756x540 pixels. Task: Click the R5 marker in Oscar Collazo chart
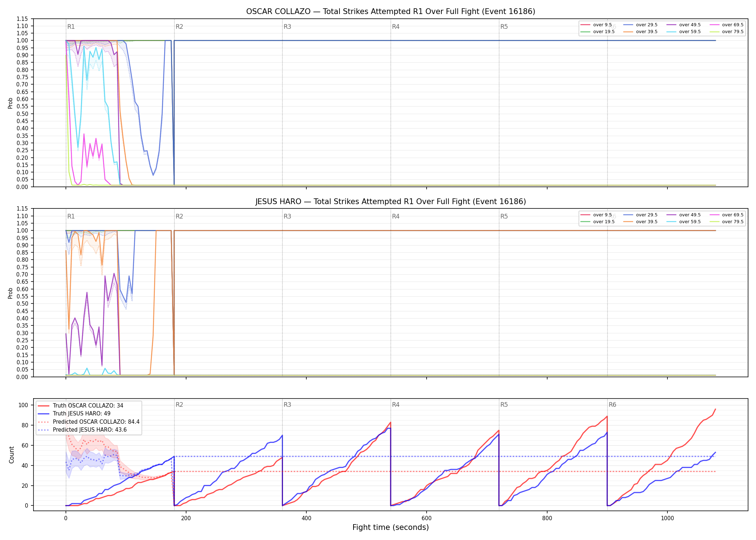coord(504,27)
